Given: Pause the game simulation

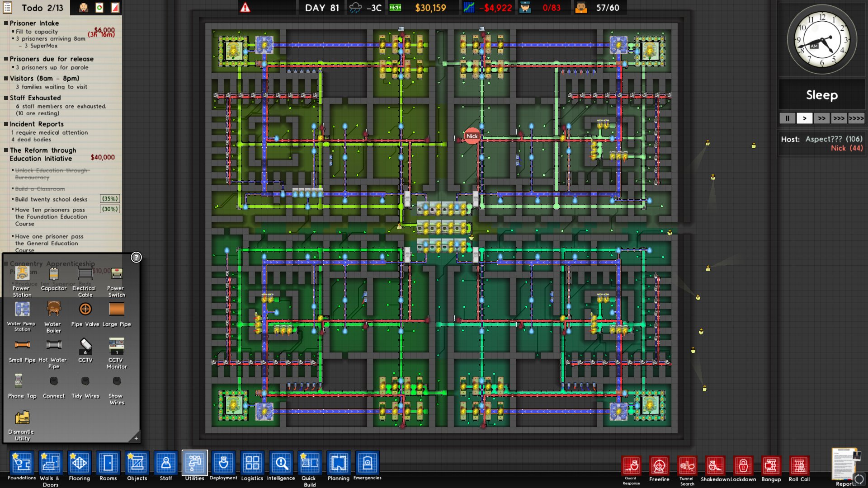Looking at the screenshot, I should (787, 118).
